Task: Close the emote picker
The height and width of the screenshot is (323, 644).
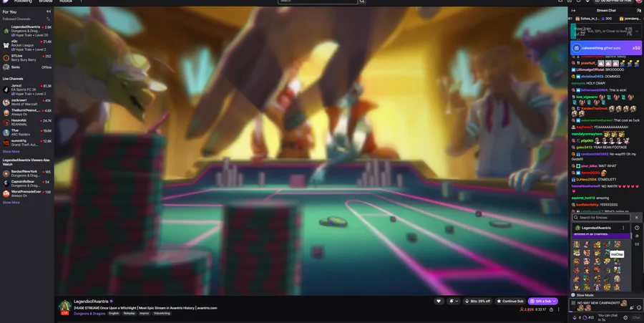Action: point(637,218)
